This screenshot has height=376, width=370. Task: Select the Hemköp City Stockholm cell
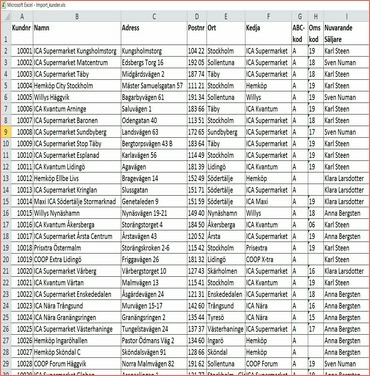tap(77, 86)
